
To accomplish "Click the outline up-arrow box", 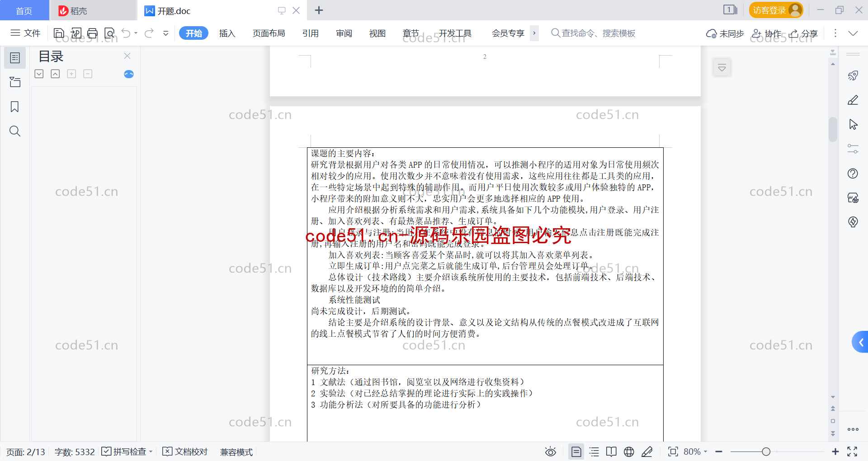I will [x=55, y=74].
